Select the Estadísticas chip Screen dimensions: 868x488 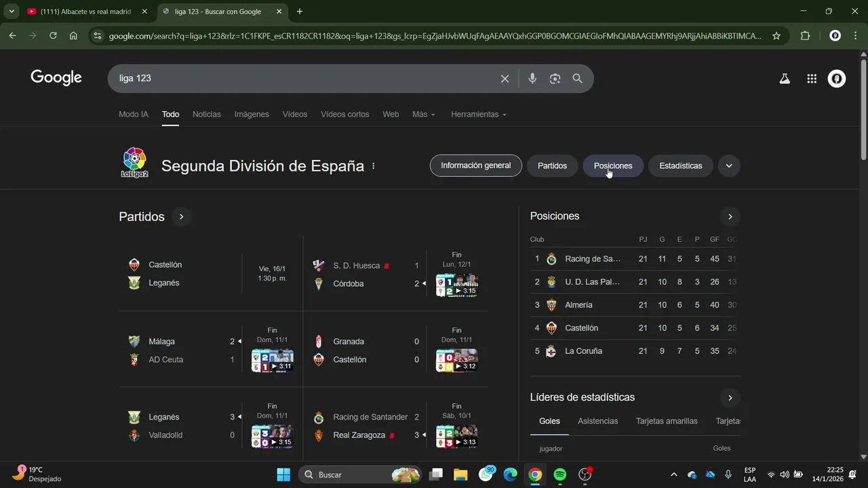(681, 166)
